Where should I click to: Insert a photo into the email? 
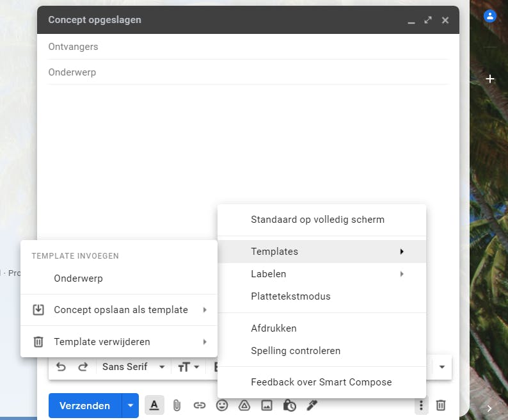[267, 405]
